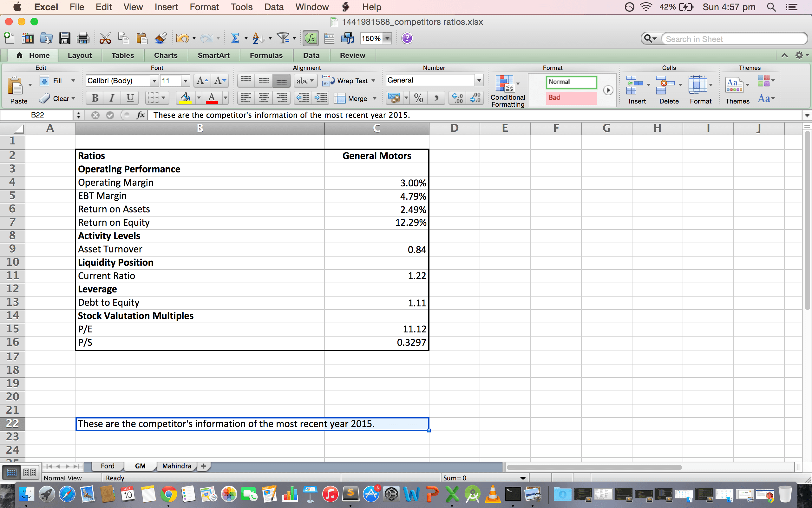Click the red font color button

212,98
